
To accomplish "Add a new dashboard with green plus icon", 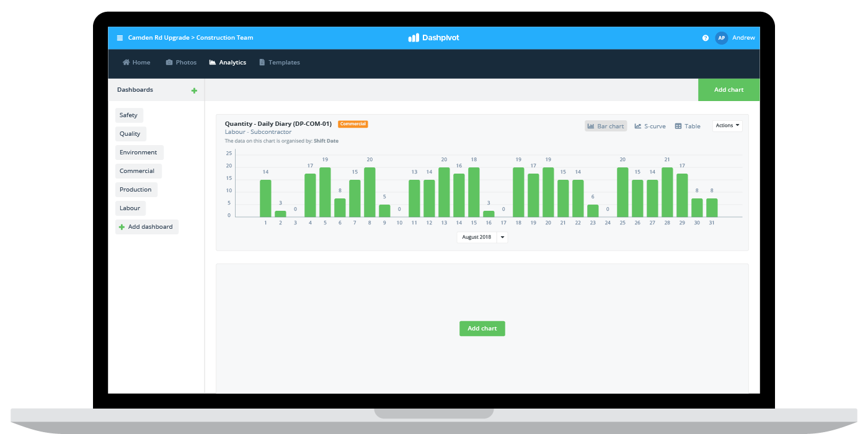I will [x=194, y=91].
